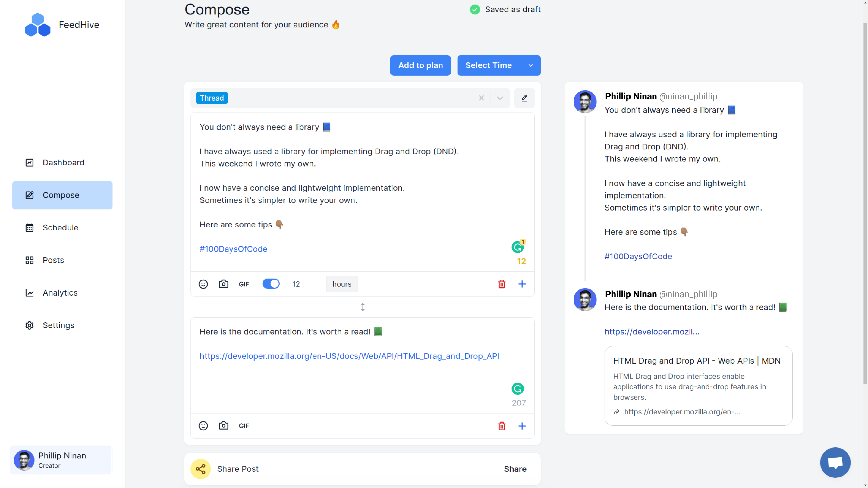
Task: Click the Dashboard chart icon
Action: [30, 163]
